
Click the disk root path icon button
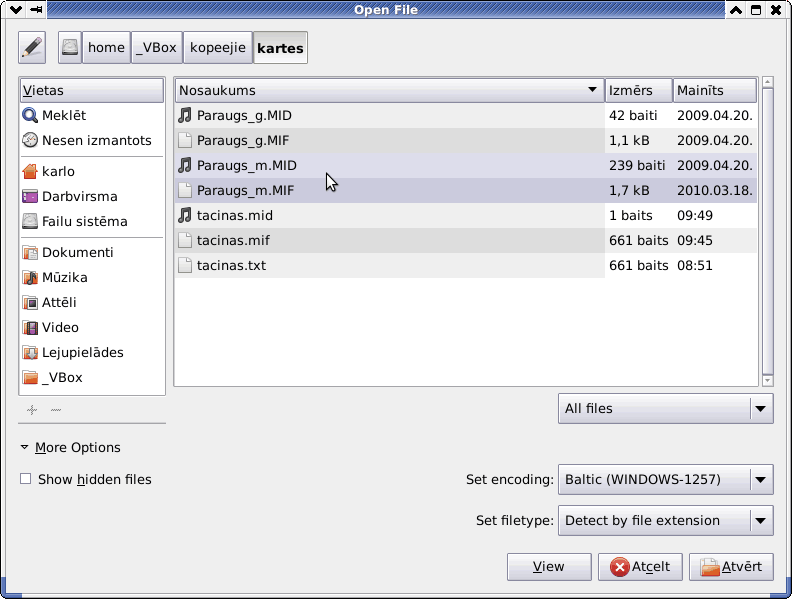click(x=70, y=47)
